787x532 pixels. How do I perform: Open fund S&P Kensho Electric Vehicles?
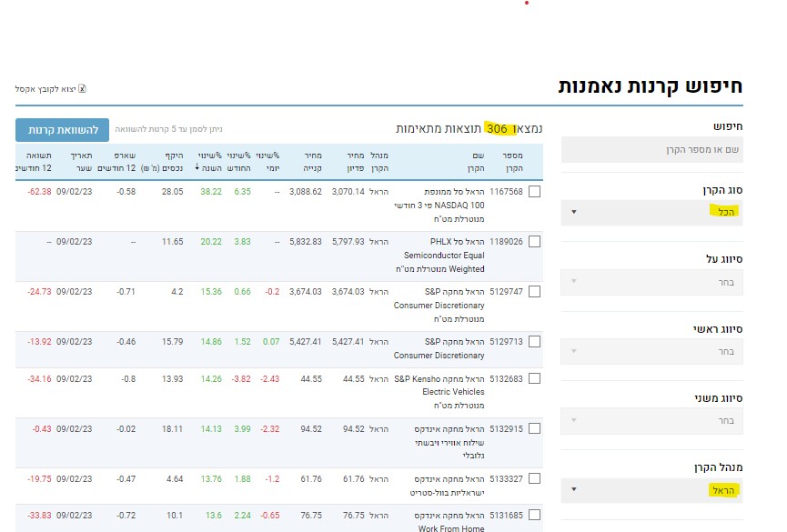click(439, 392)
